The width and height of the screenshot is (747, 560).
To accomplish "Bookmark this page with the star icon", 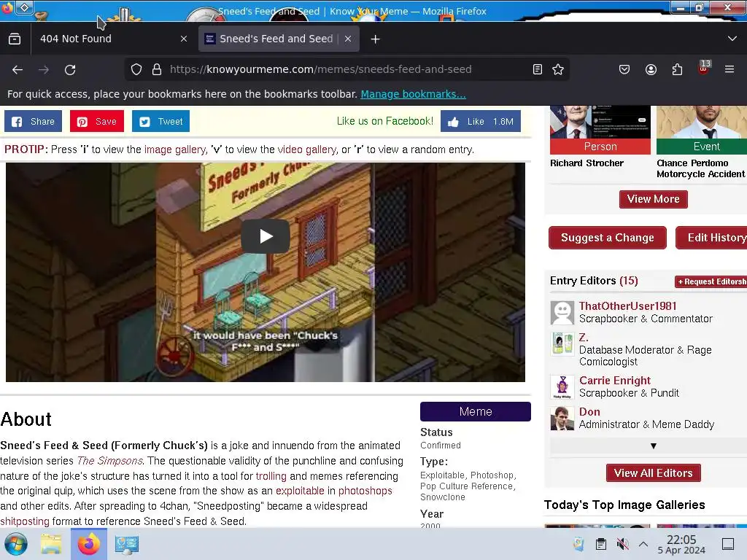I will 558,69.
